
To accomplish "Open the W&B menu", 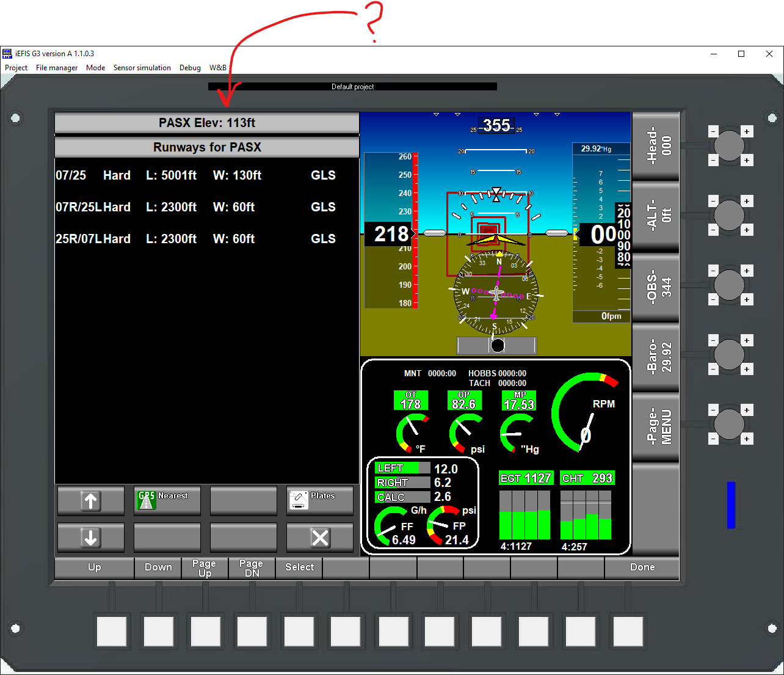I will pyautogui.click(x=218, y=68).
